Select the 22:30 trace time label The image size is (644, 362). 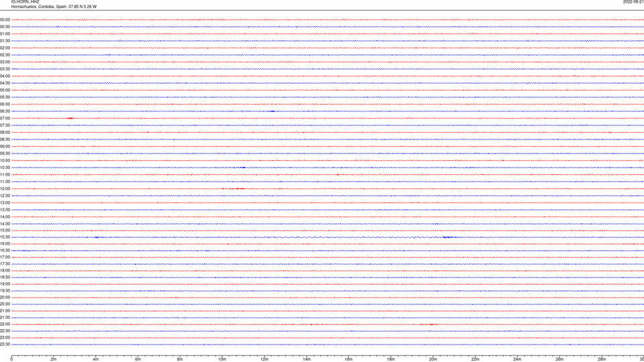(x=5, y=330)
